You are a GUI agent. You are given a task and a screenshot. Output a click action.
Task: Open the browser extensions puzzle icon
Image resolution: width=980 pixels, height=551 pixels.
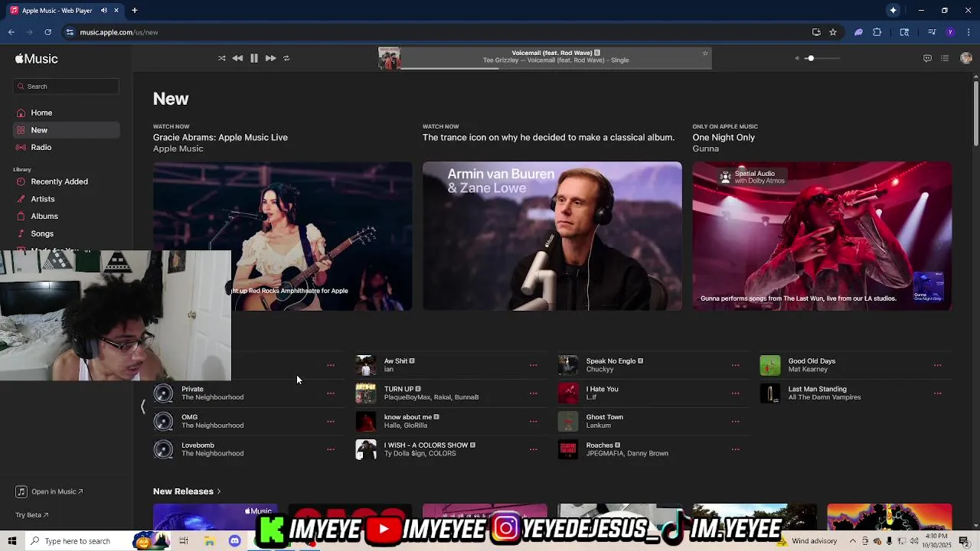click(x=877, y=32)
